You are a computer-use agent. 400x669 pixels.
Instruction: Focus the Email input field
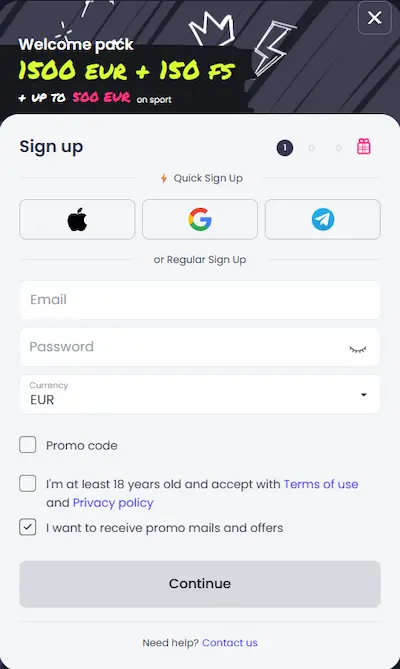pyautogui.click(x=200, y=300)
